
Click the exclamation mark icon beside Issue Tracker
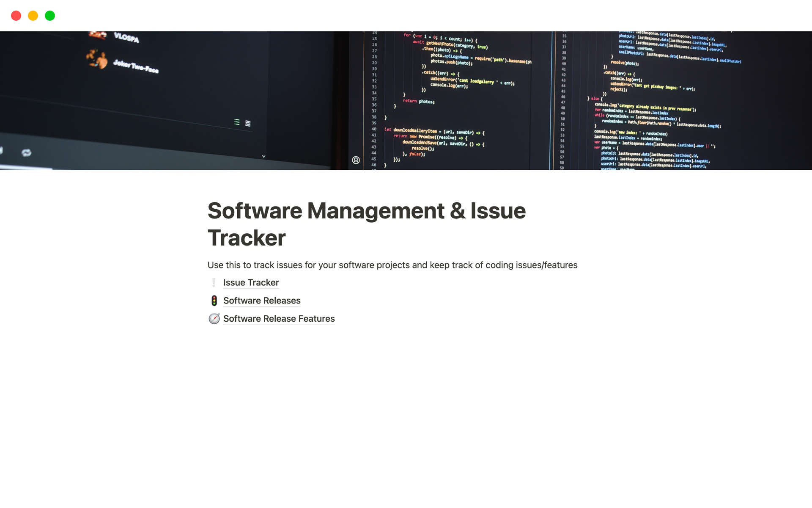214,282
